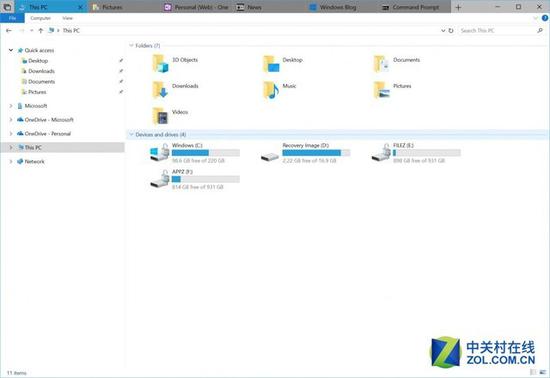Select the Recovery Image (D:) drive icon
550x378 pixels.
270,156
